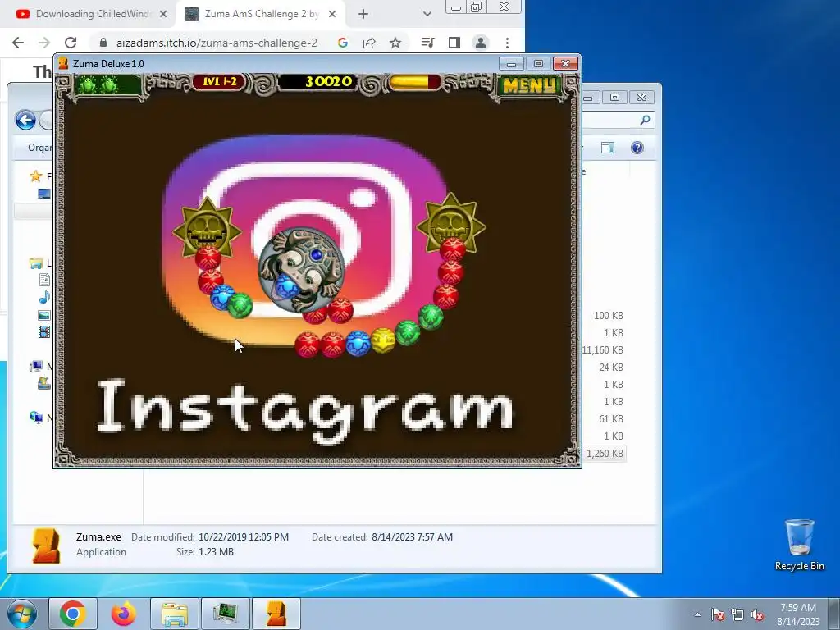Reload the itch.io page in Chrome
The image size is (840, 630).
tap(71, 43)
